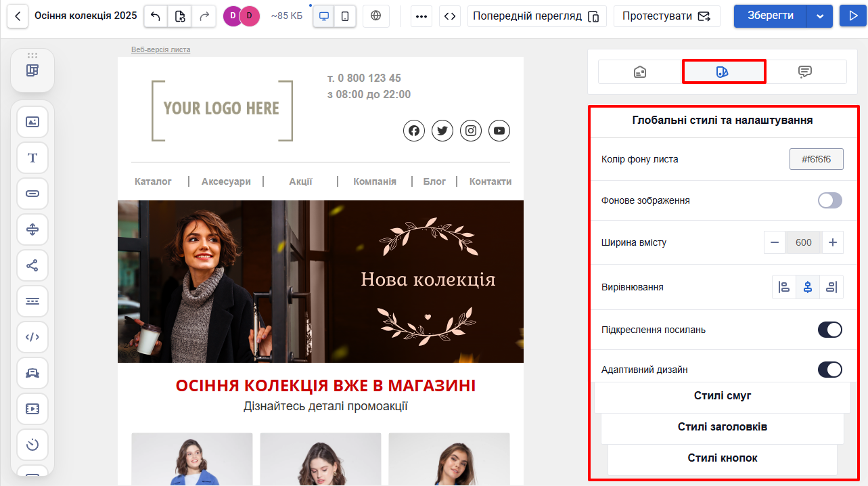Click the Twitter icon in email header
Screen dimensions: 868x486
tap(442, 131)
